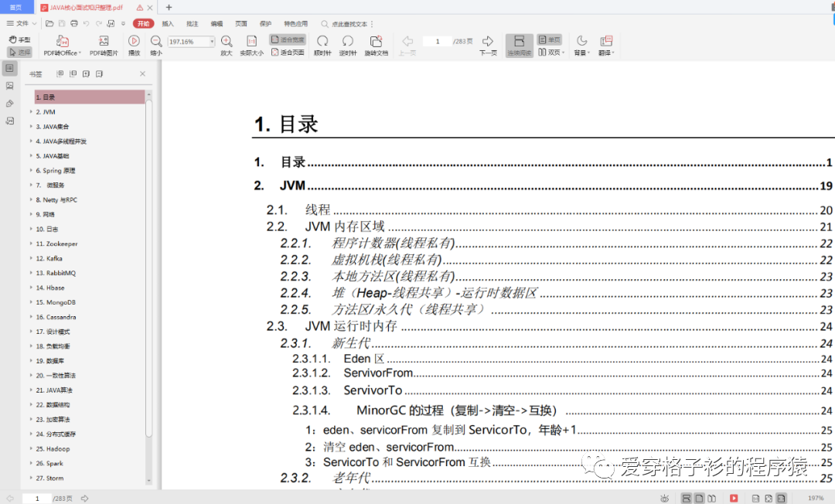Toggle 适合页面 fit page

288,52
